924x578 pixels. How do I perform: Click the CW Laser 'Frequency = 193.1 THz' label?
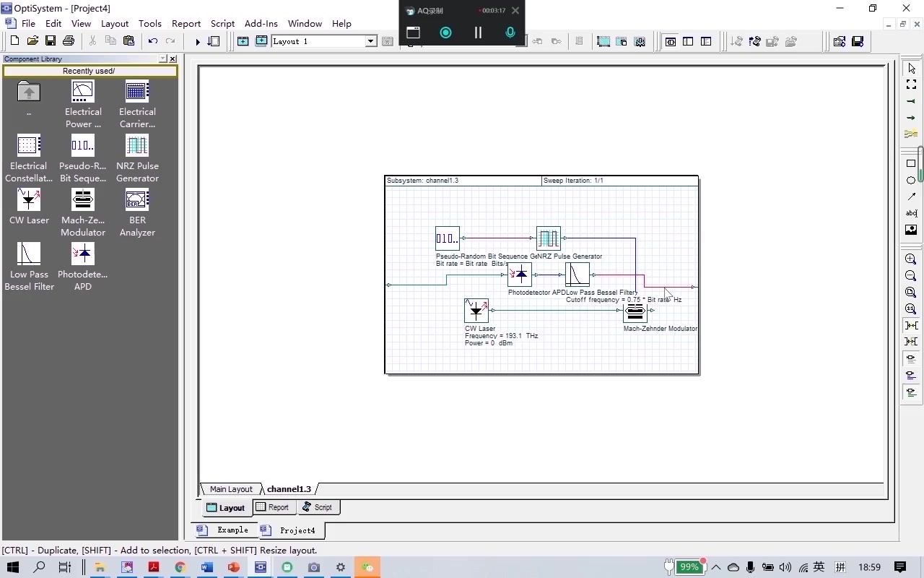pos(501,336)
